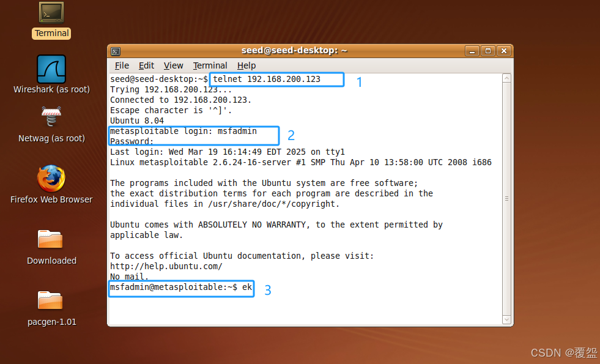Click the terminal scrollbar down arrow

(506, 319)
